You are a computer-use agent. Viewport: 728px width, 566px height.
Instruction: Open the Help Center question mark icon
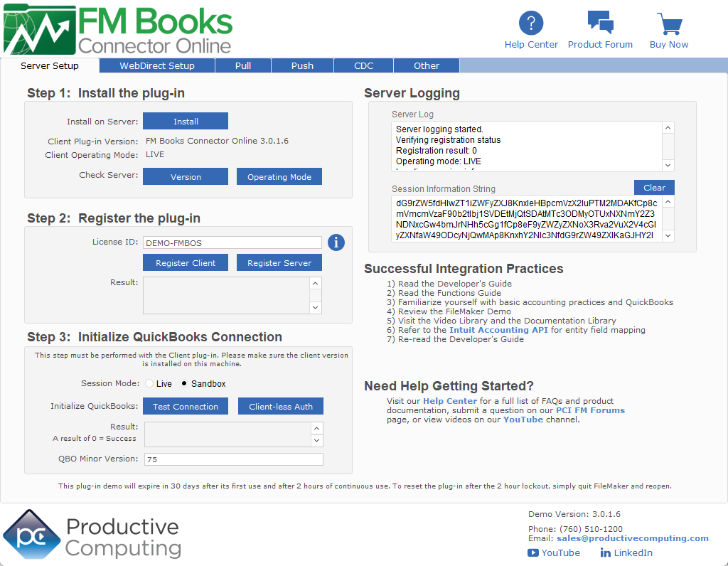tap(531, 23)
